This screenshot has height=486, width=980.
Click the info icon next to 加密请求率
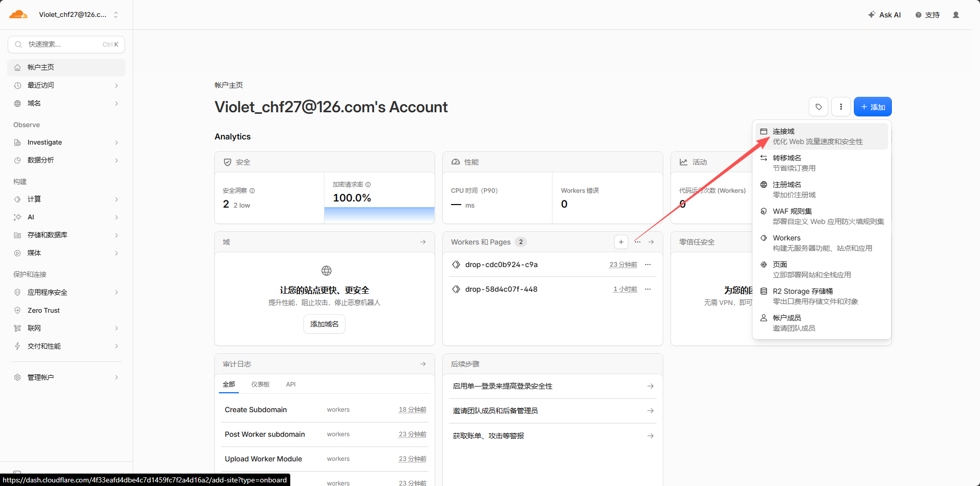[368, 185]
